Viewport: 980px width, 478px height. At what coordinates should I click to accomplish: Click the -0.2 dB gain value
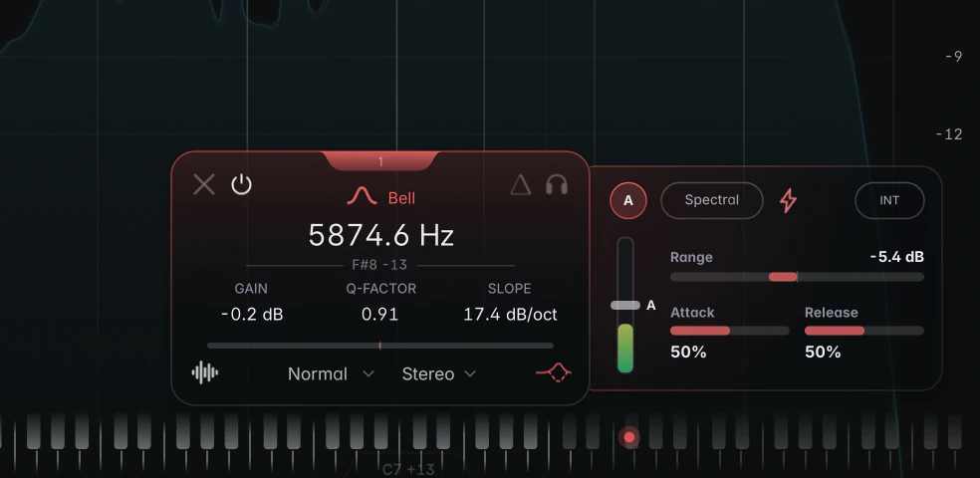point(252,315)
